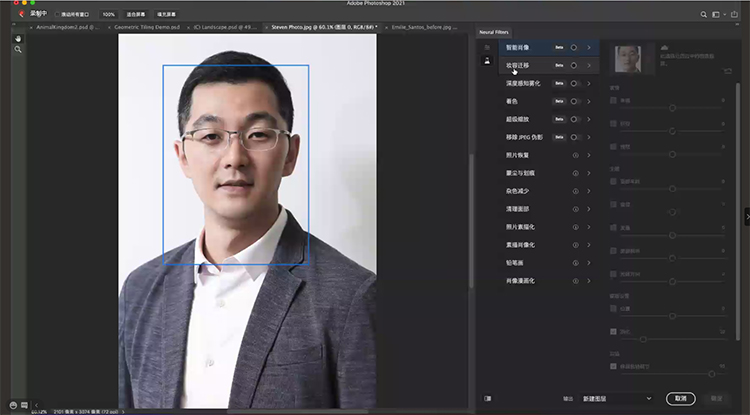Switch to AnimalKingdom2.psd document tab

[67, 27]
